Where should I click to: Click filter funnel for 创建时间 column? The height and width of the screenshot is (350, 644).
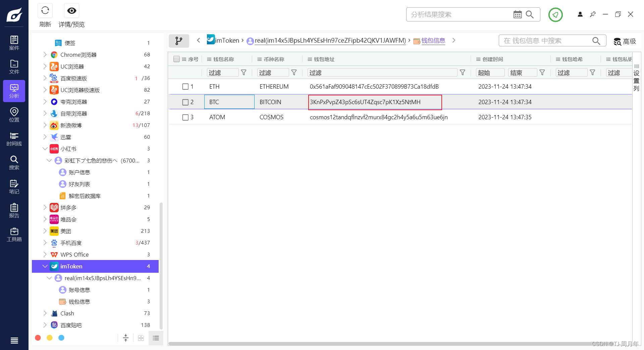coord(542,73)
